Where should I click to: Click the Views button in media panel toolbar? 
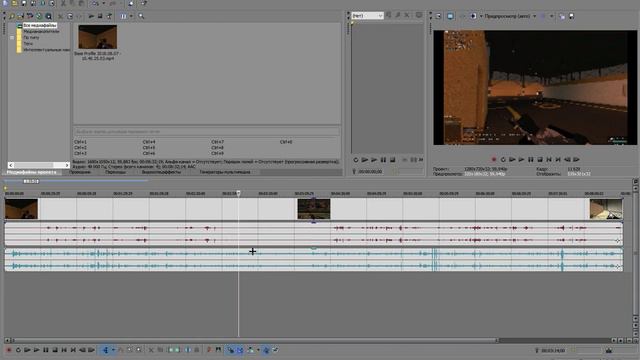(x=123, y=16)
